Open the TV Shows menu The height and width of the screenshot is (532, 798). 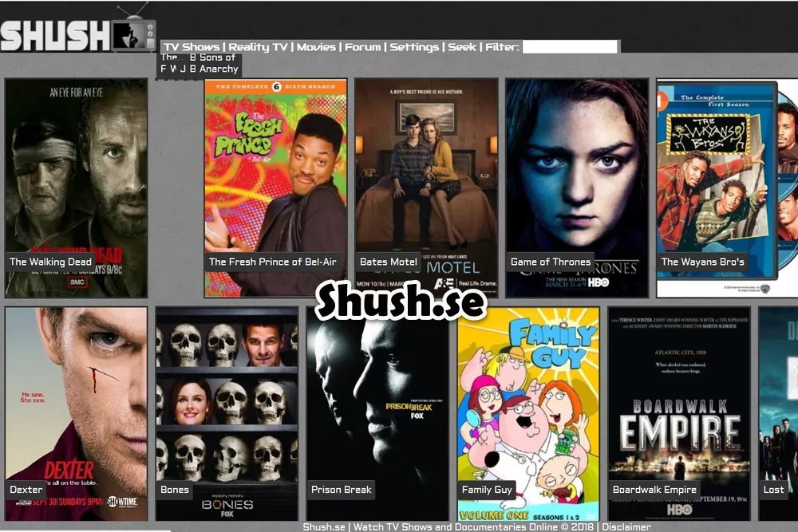tap(192, 47)
